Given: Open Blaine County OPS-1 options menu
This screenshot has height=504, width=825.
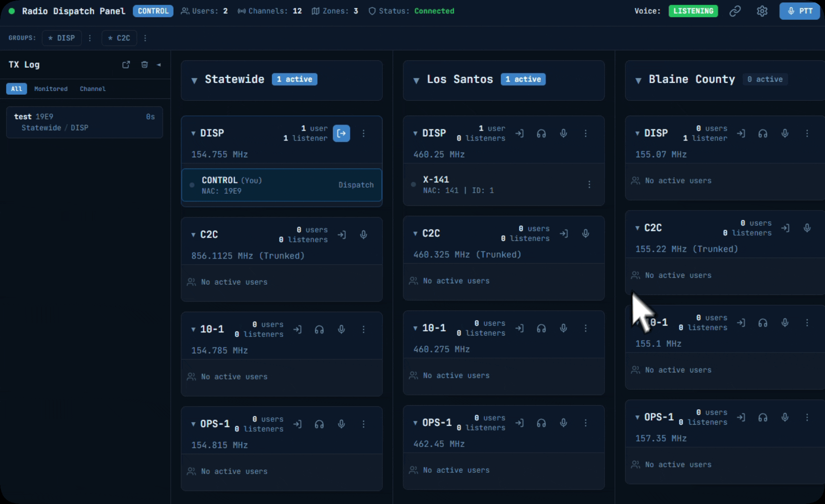Looking at the screenshot, I should [x=807, y=417].
